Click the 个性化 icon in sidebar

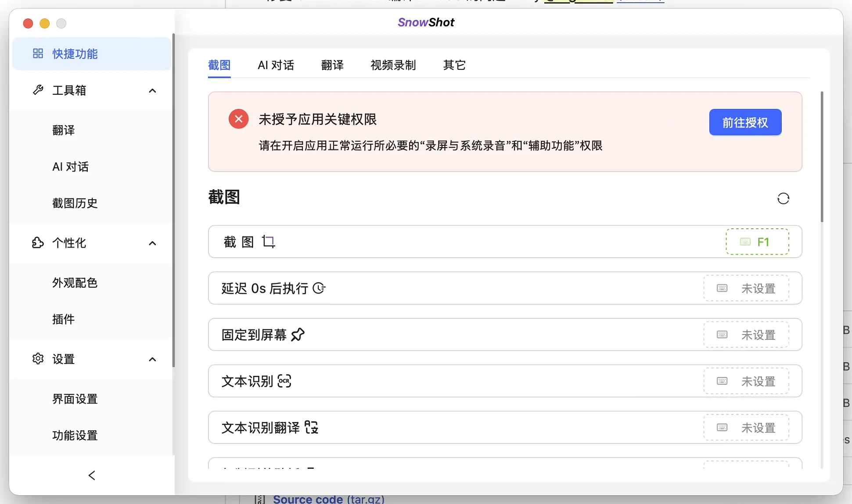38,243
